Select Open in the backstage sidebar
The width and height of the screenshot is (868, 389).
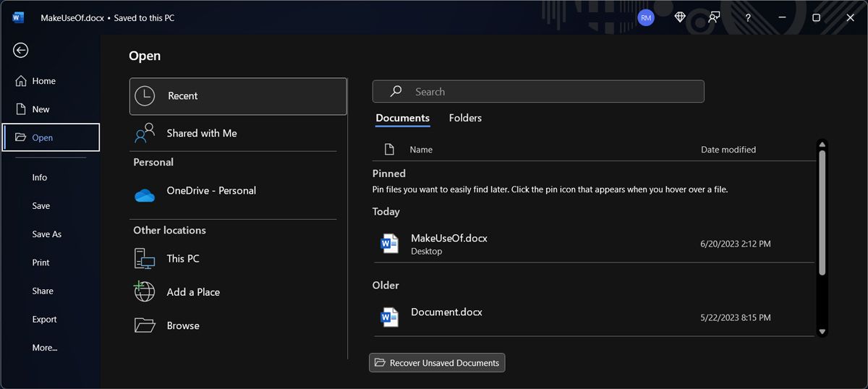51,137
